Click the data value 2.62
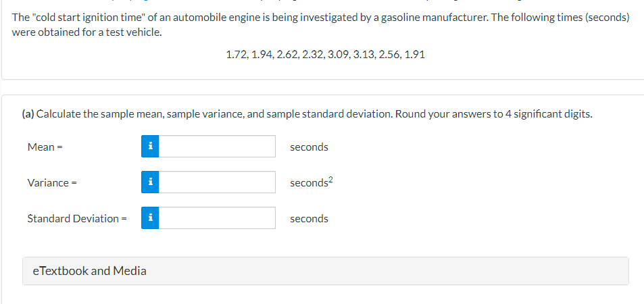The width and height of the screenshot is (644, 304). pyautogui.click(x=287, y=55)
